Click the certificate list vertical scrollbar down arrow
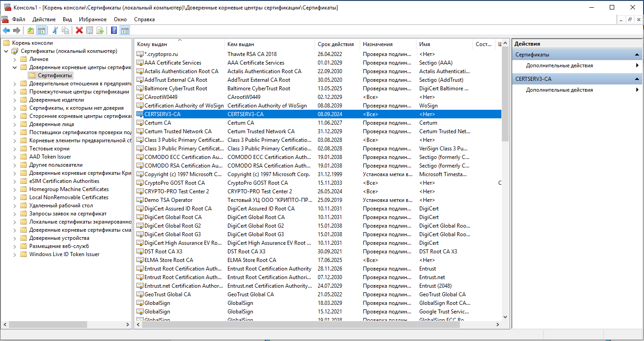 click(505, 317)
